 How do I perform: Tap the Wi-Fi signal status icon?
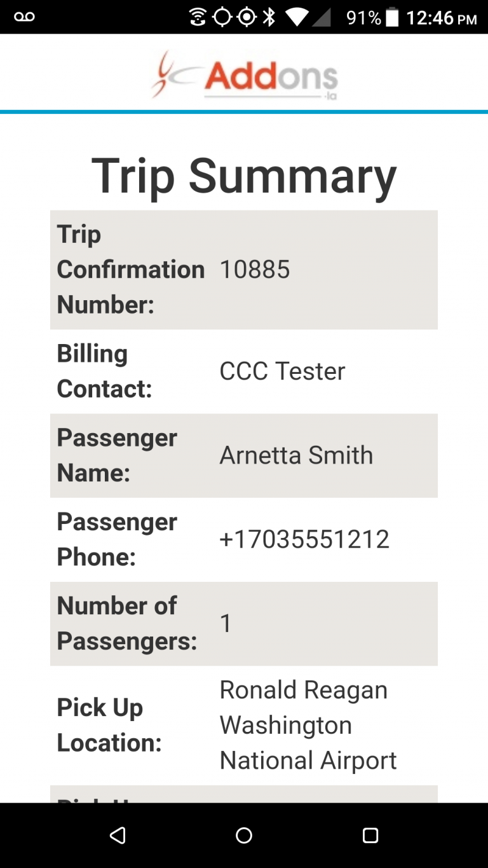tap(296, 17)
